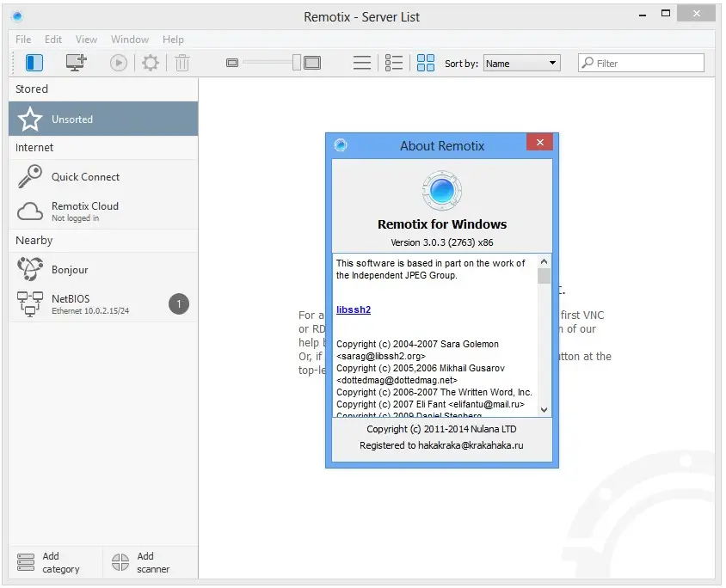
Task: Click the large thumbnail size icon
Action: tap(312, 63)
